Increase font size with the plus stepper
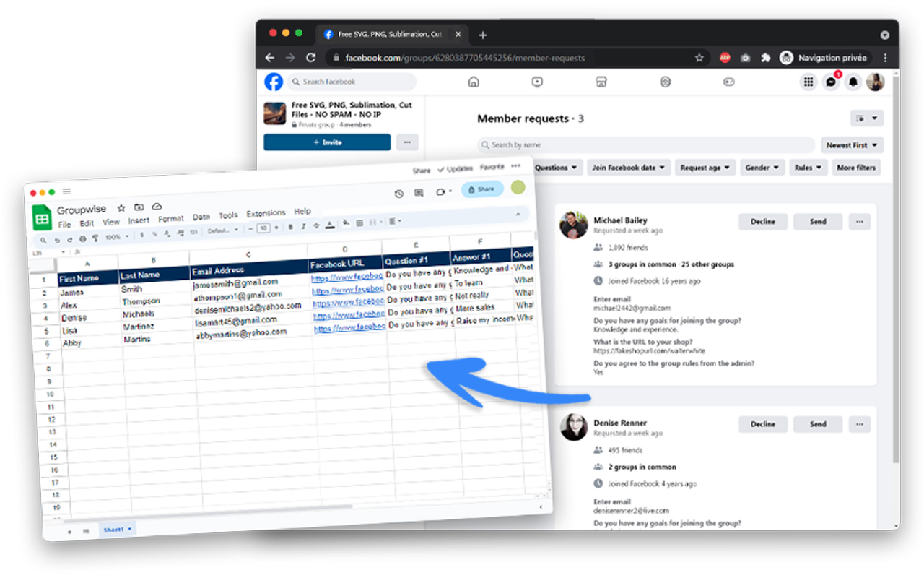 (276, 228)
